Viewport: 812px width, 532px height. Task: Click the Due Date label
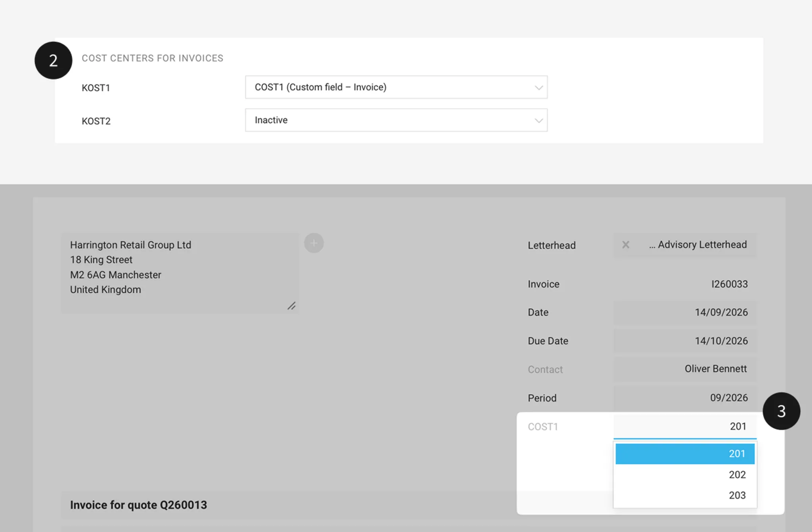point(548,341)
